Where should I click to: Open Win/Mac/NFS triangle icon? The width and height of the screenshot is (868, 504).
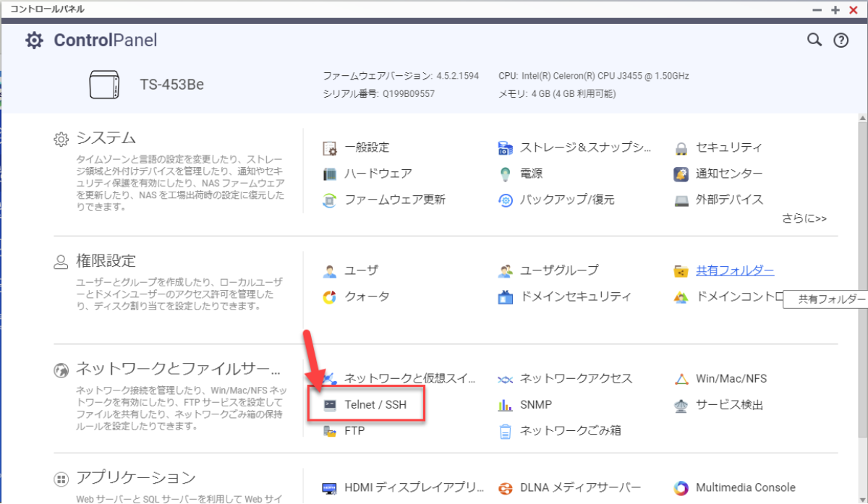pyautogui.click(x=681, y=379)
